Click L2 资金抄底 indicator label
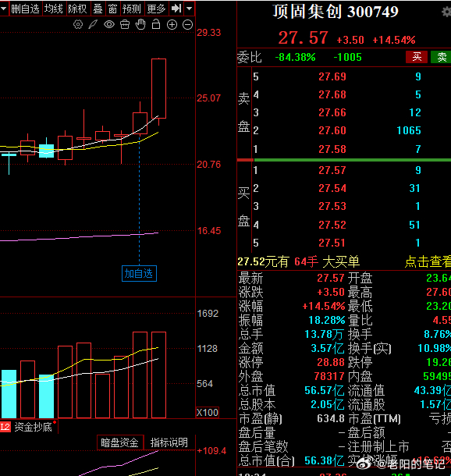This screenshot has width=451, height=476. pyautogui.click(x=26, y=427)
